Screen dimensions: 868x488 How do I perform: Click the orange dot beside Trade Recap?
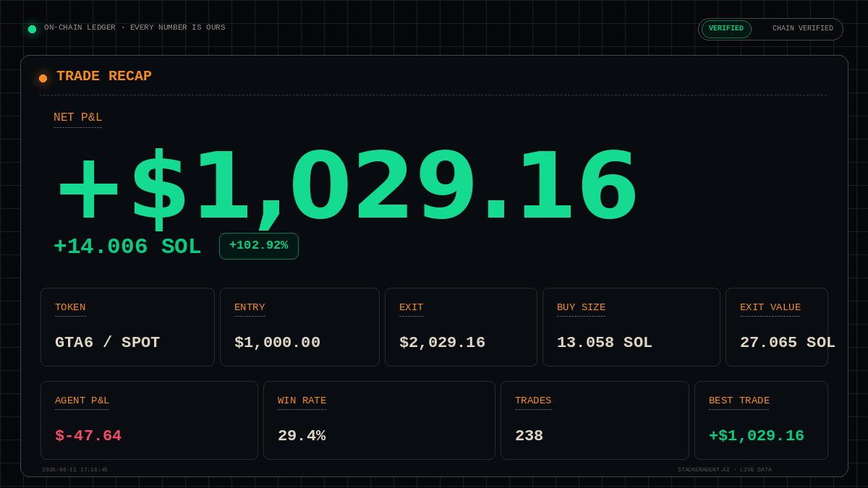tap(43, 78)
